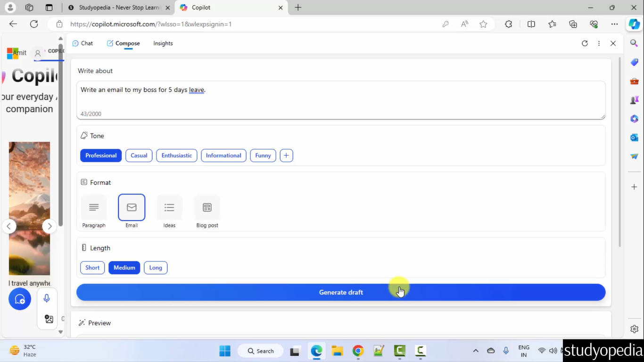
Task: Switch to the Insights tab
Action: (163, 43)
